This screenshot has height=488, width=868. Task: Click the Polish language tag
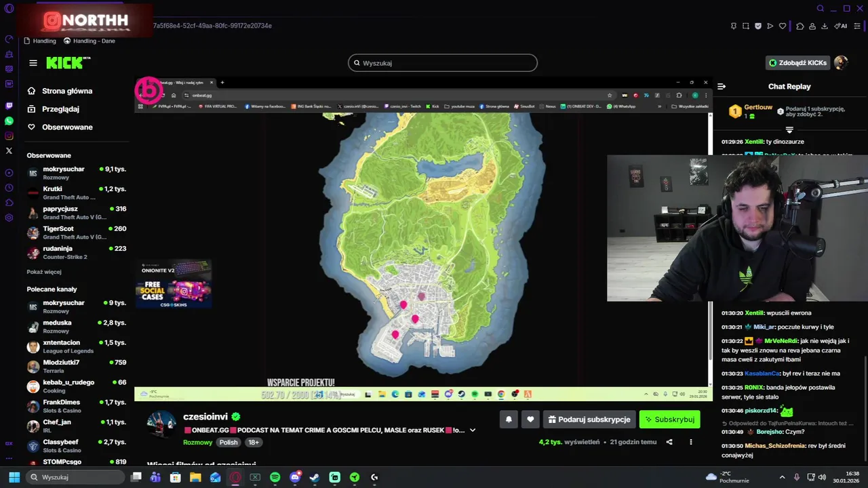229,443
